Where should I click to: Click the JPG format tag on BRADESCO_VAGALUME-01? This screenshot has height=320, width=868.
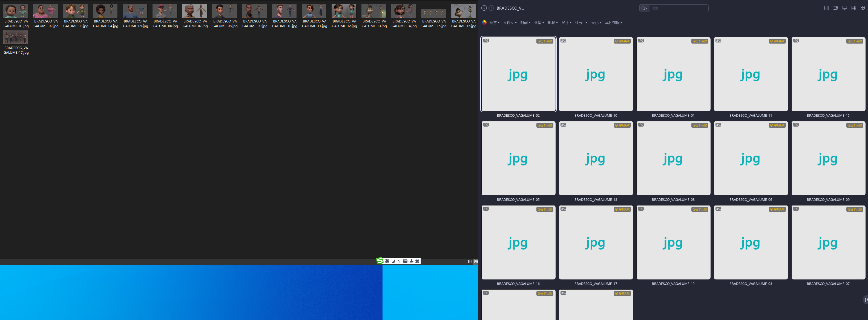pyautogui.click(x=641, y=41)
